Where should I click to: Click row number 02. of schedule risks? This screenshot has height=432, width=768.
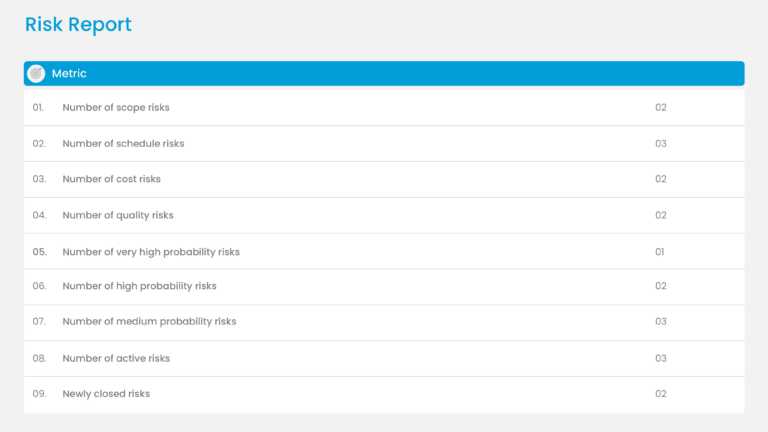point(39,144)
